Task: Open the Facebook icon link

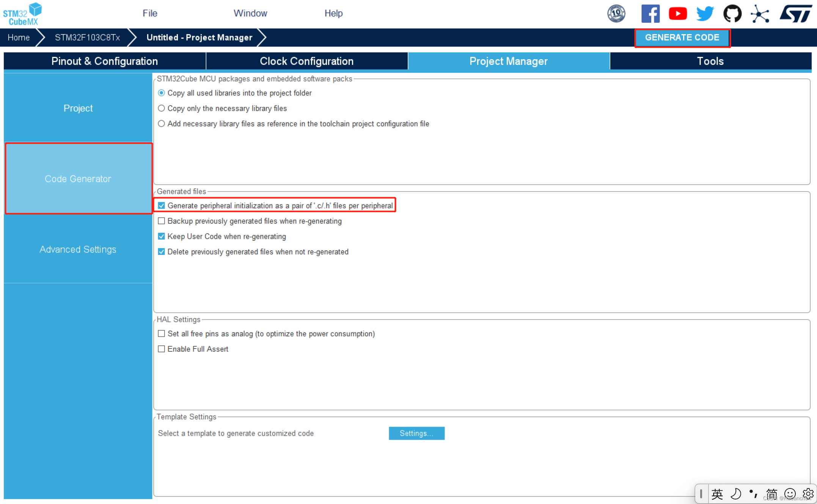Action: coord(650,14)
